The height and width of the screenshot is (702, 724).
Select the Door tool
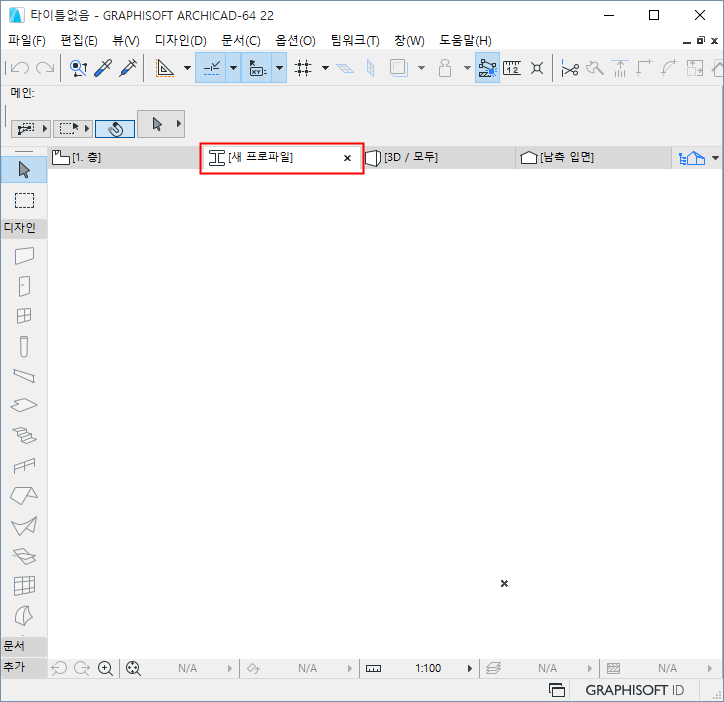(x=24, y=286)
